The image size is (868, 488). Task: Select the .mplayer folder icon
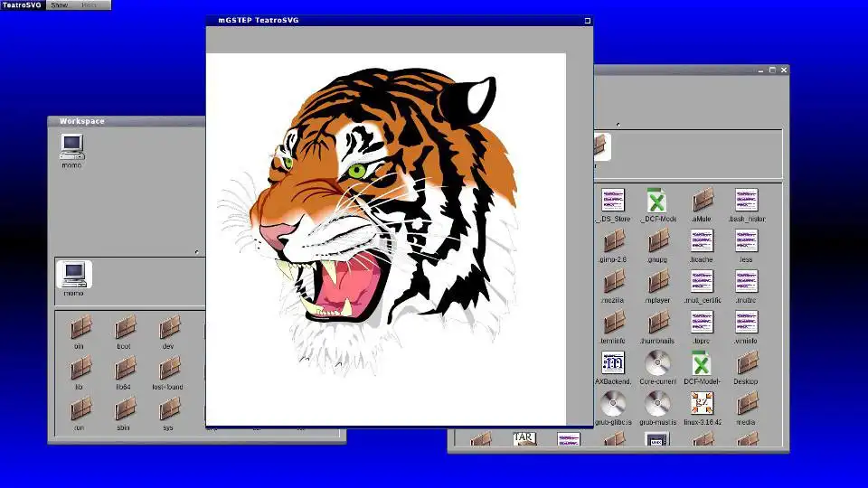coord(657,282)
